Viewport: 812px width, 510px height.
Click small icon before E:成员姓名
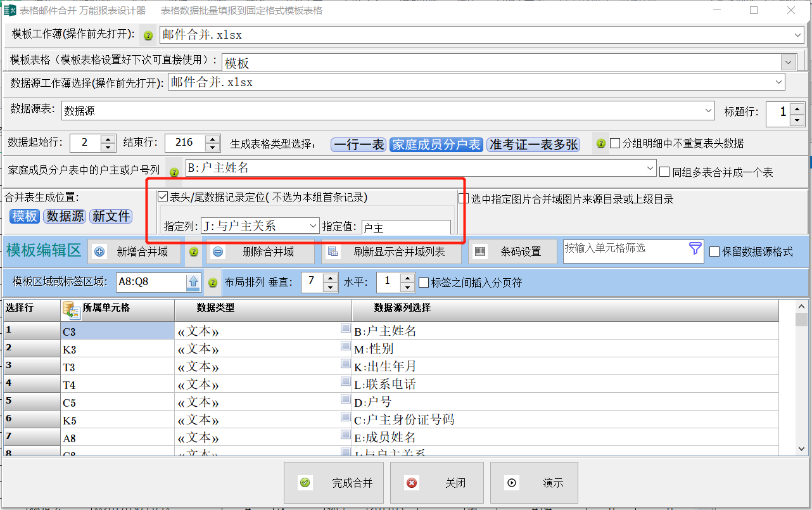pos(345,435)
